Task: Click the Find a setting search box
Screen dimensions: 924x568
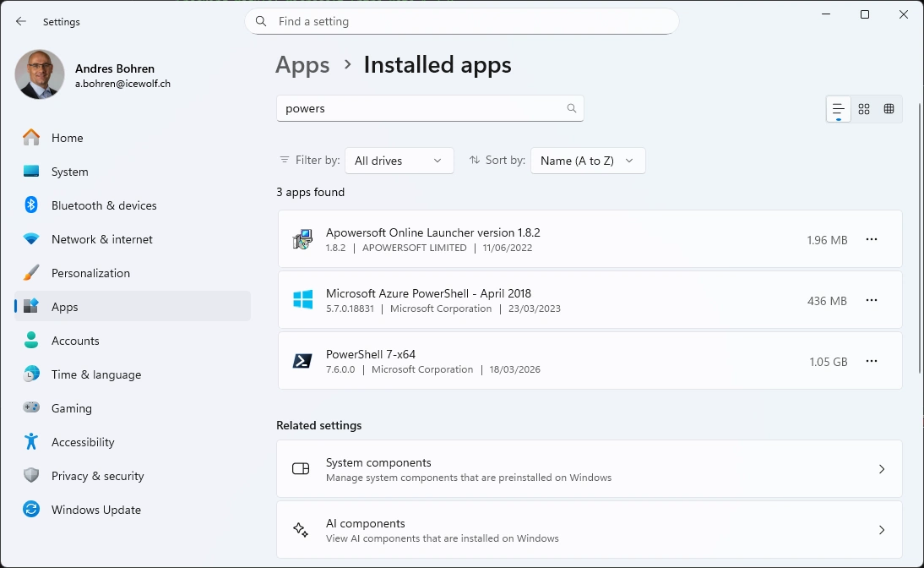Action: (461, 21)
